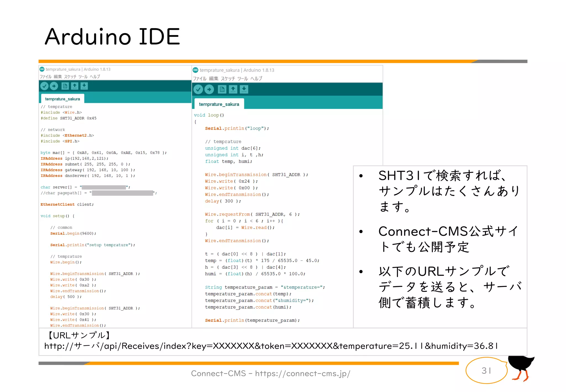Open 編集 menu in right Arduino window

coord(214,79)
